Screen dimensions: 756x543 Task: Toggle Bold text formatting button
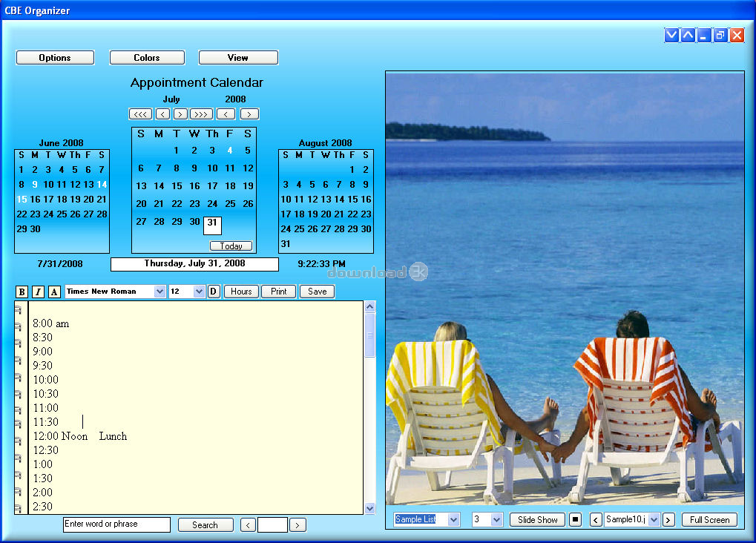[22, 292]
